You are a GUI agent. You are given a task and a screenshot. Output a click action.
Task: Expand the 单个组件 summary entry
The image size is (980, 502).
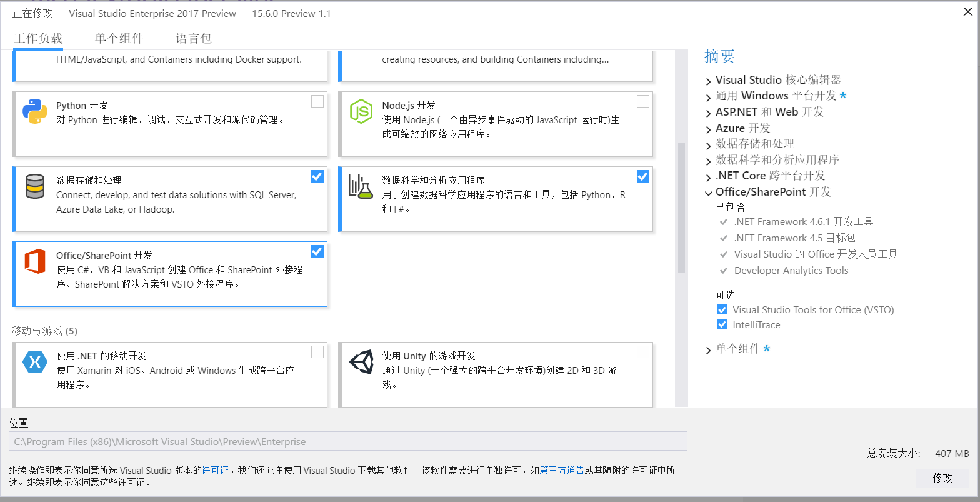click(708, 349)
